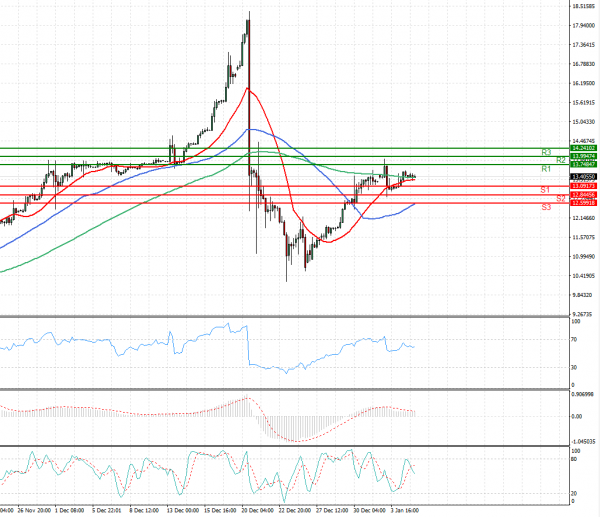Select the black 13.40550 current price tag
Image resolution: width=600 pixels, height=517 pixels.
[584, 176]
